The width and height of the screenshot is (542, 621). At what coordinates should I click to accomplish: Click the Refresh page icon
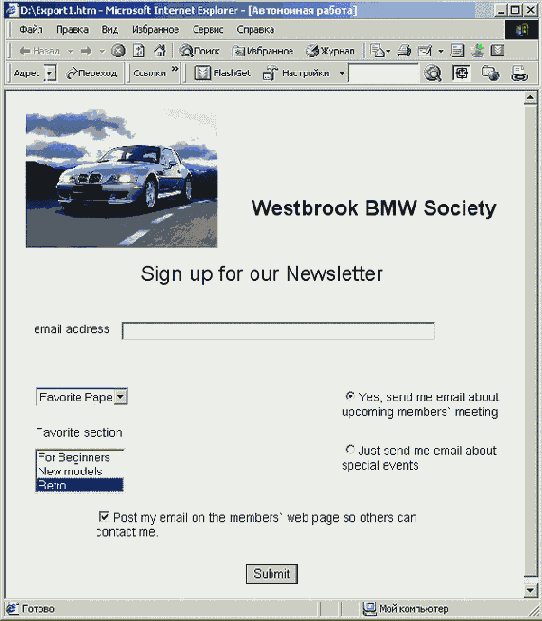pos(139,50)
